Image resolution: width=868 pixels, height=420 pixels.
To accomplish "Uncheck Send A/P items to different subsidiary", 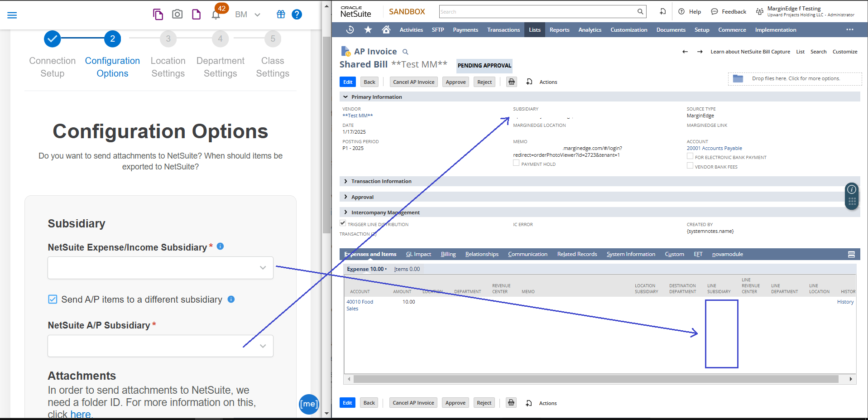I will [x=53, y=299].
